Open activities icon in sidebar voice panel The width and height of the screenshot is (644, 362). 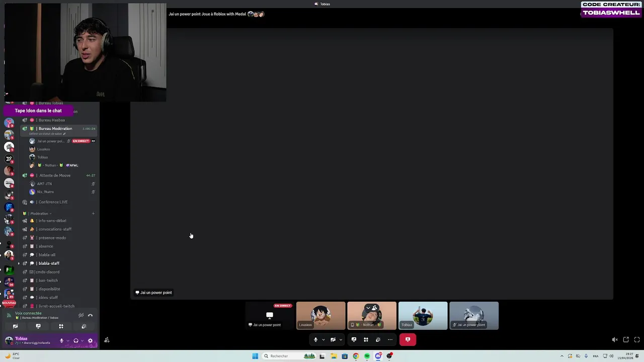pyautogui.click(x=61, y=326)
